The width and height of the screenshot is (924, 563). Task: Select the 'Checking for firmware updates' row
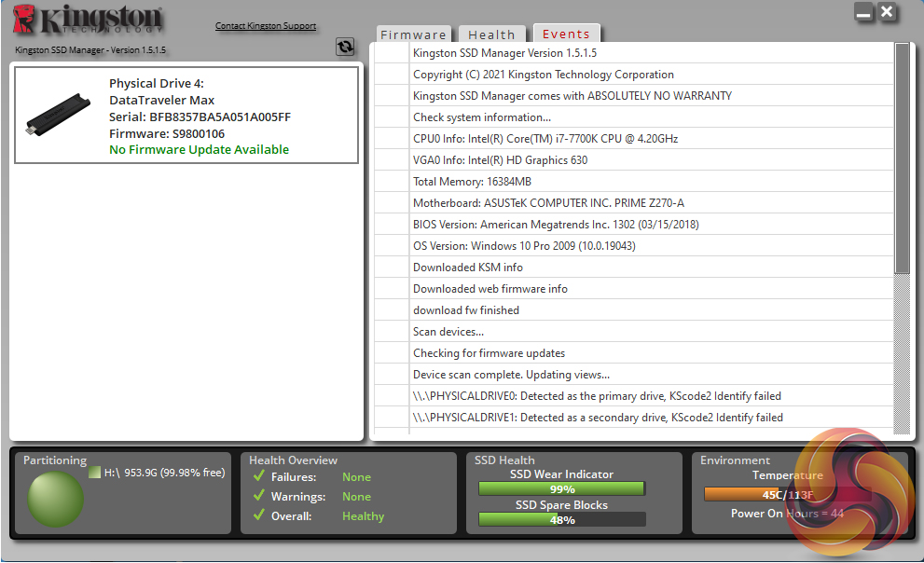[x=634, y=352]
